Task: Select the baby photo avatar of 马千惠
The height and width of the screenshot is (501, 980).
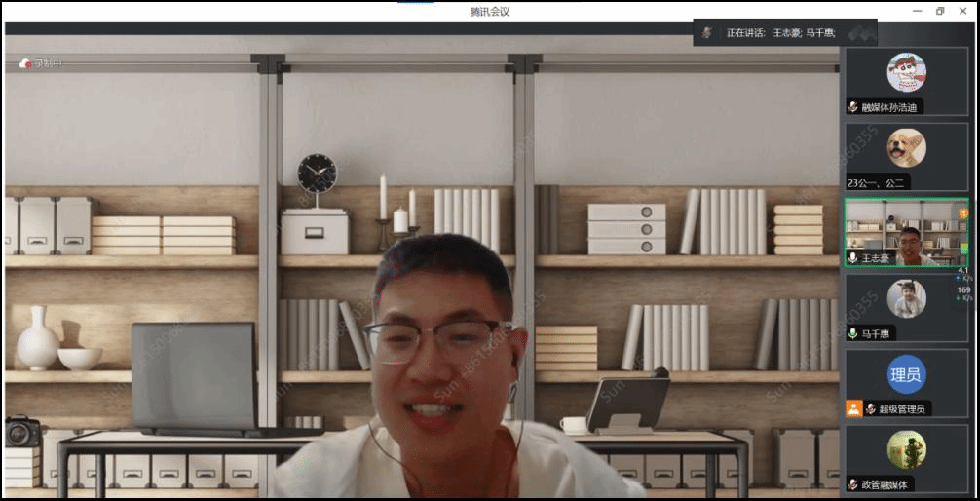Action: (906, 299)
